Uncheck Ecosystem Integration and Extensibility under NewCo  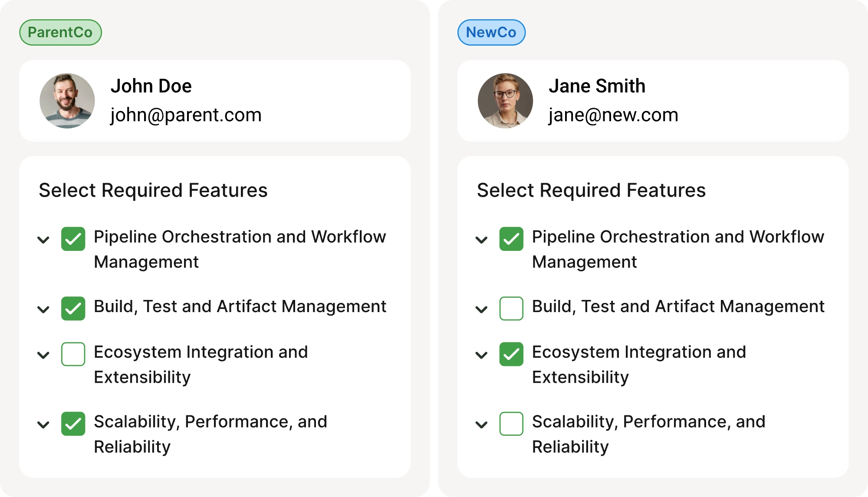511,354
